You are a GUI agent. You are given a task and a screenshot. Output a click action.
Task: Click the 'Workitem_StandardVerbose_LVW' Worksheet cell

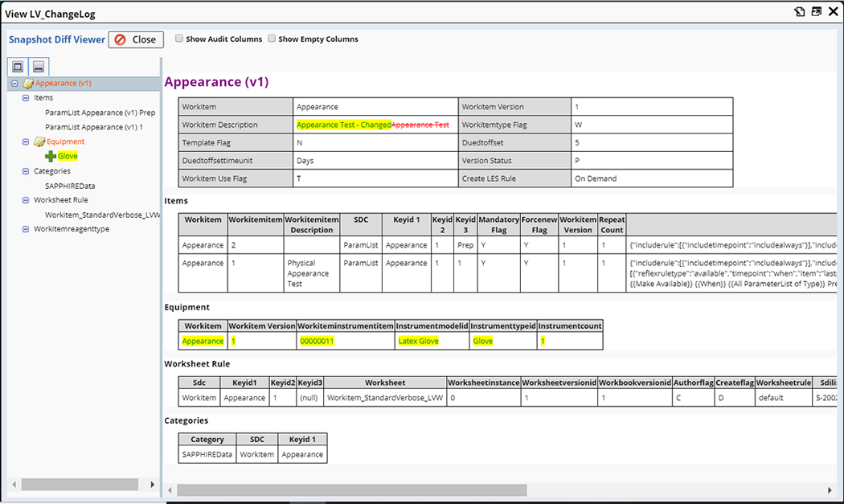coord(385,398)
